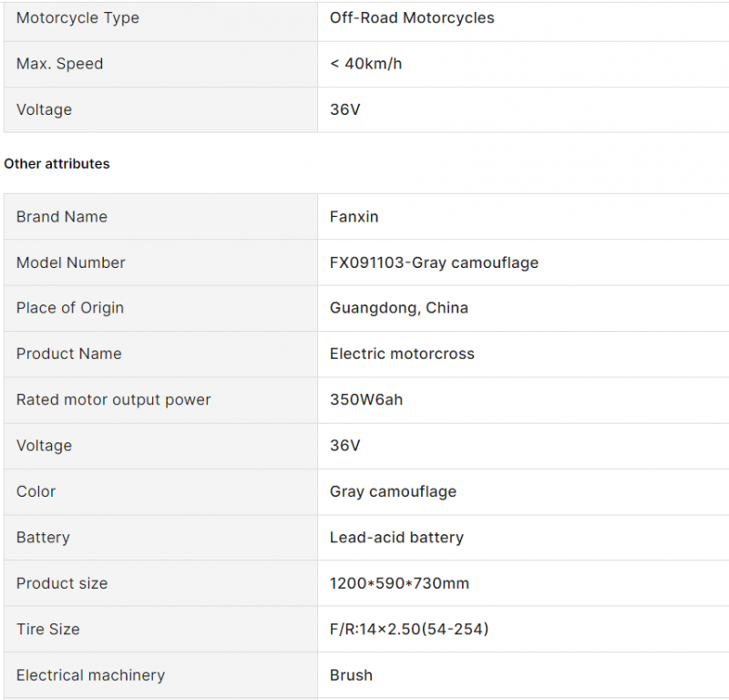Select the Off-Road Motorcycles value
The height and width of the screenshot is (700, 729).
[x=412, y=17]
